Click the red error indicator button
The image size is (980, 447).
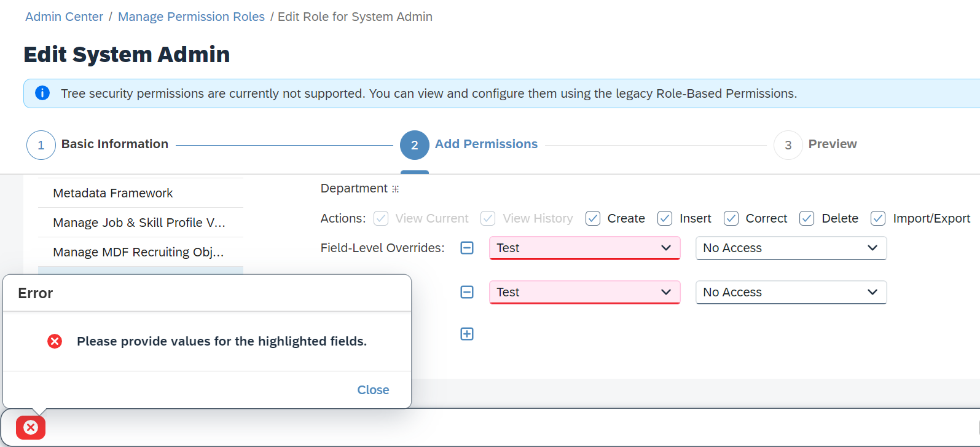point(31,427)
